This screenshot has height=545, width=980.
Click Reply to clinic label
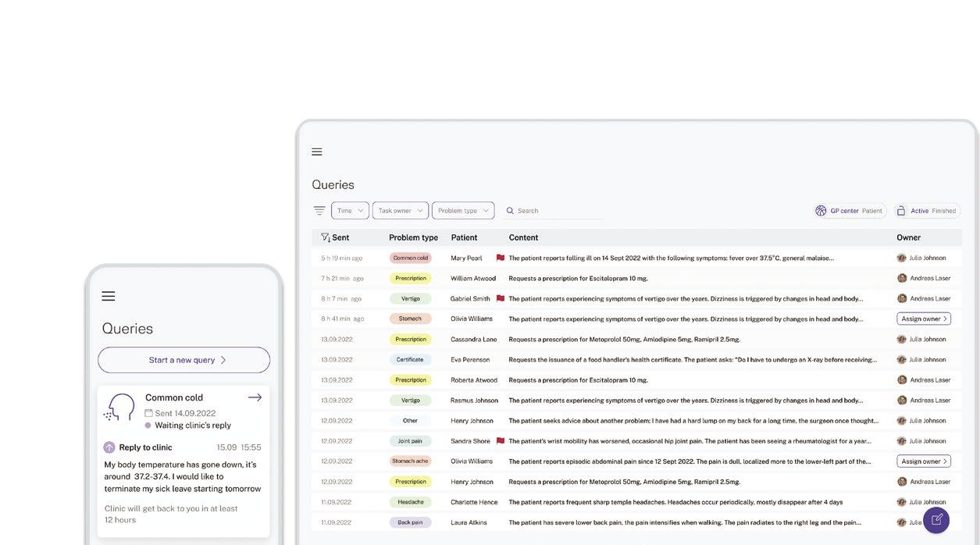(145, 447)
